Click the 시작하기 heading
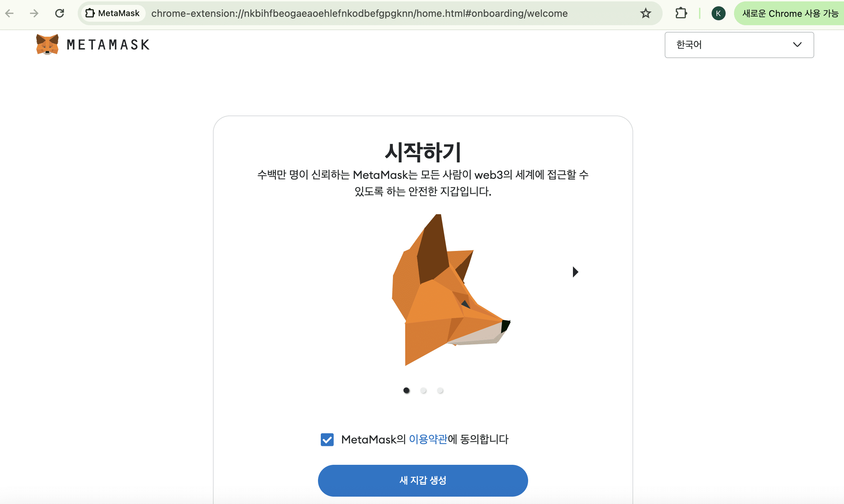Screen dimensions: 844x504 click(x=423, y=152)
